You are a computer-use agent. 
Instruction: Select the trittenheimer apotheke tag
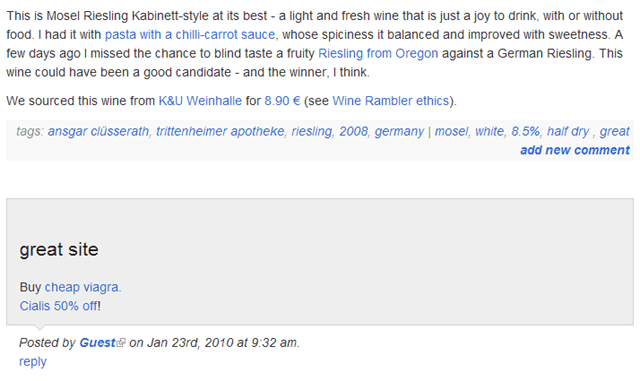(x=220, y=131)
